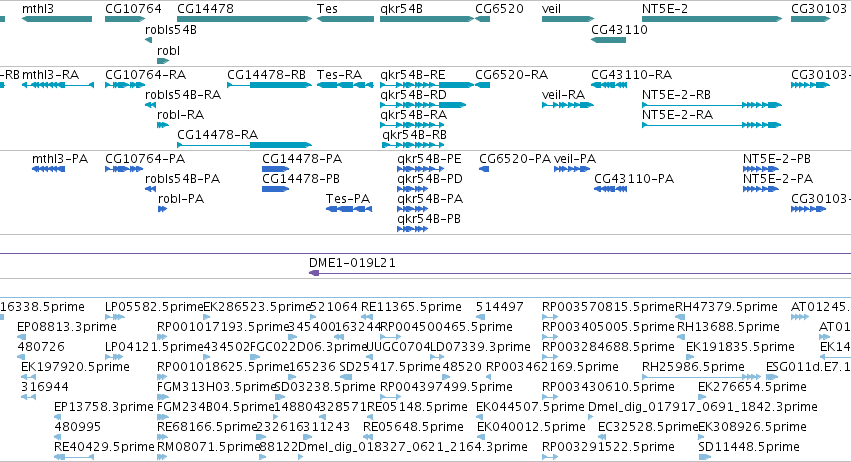
Task: Open the CG43110 gene
Action: coord(608,40)
